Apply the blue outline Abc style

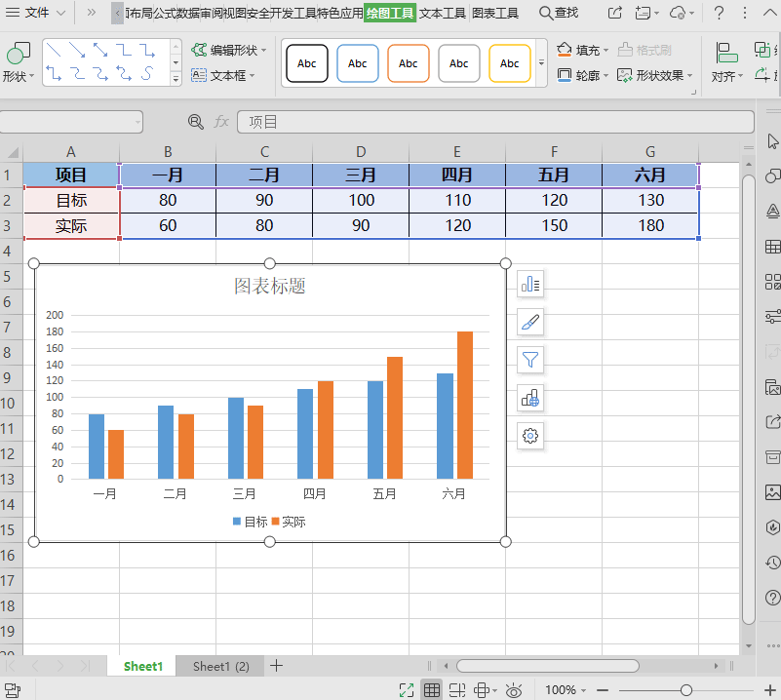[358, 63]
